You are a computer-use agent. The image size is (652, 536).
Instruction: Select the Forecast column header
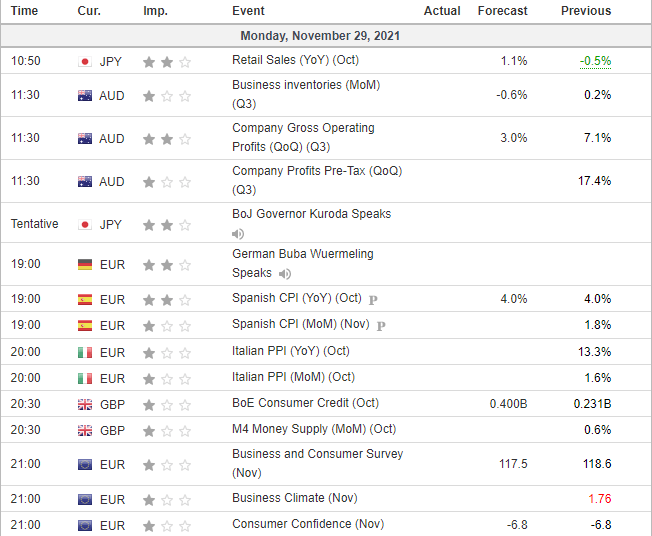click(502, 11)
